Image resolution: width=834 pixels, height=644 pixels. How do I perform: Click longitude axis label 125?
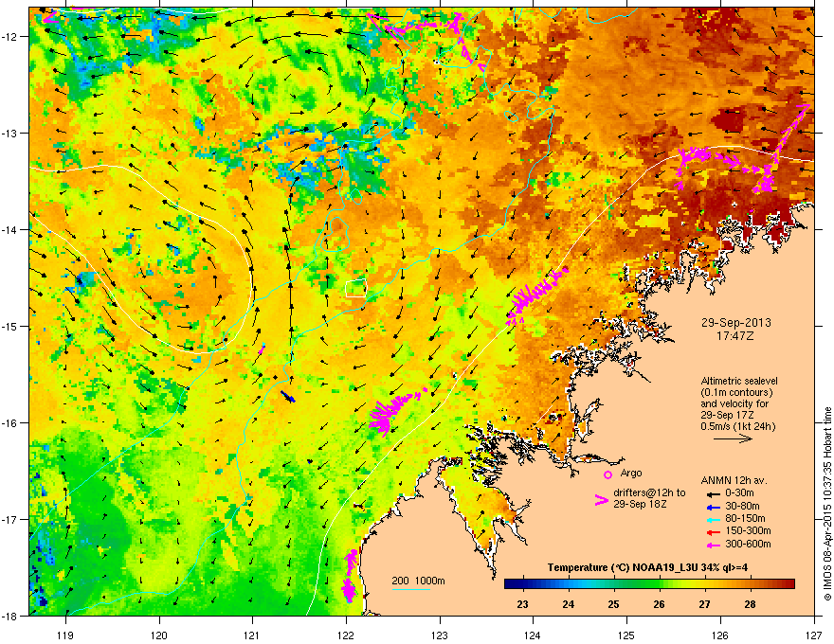[626, 635]
